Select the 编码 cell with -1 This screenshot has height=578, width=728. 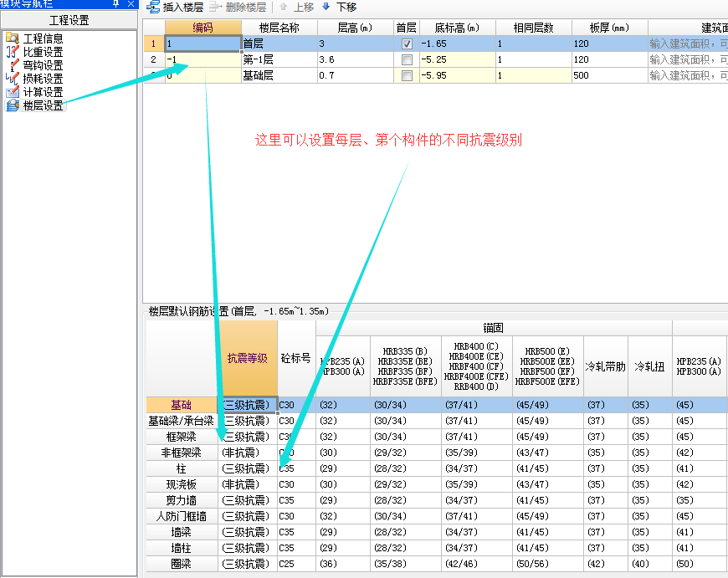coord(203,59)
